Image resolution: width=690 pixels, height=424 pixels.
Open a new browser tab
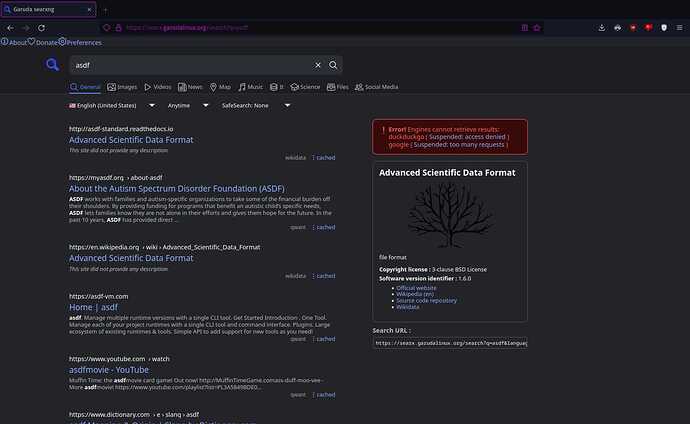[x=105, y=9]
